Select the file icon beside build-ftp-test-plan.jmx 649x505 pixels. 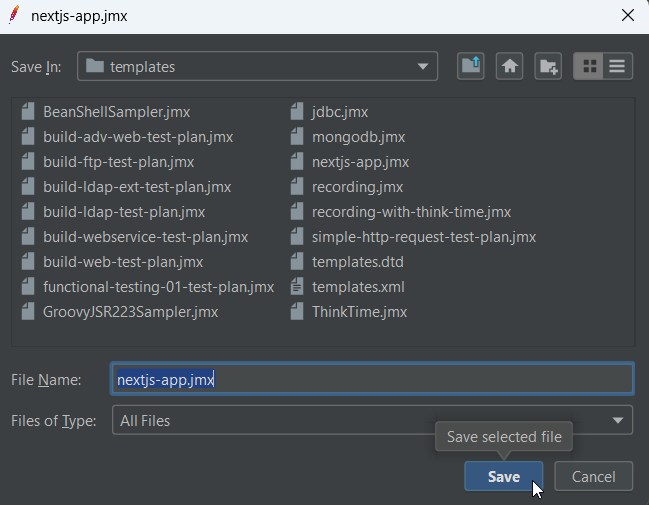click(28, 162)
